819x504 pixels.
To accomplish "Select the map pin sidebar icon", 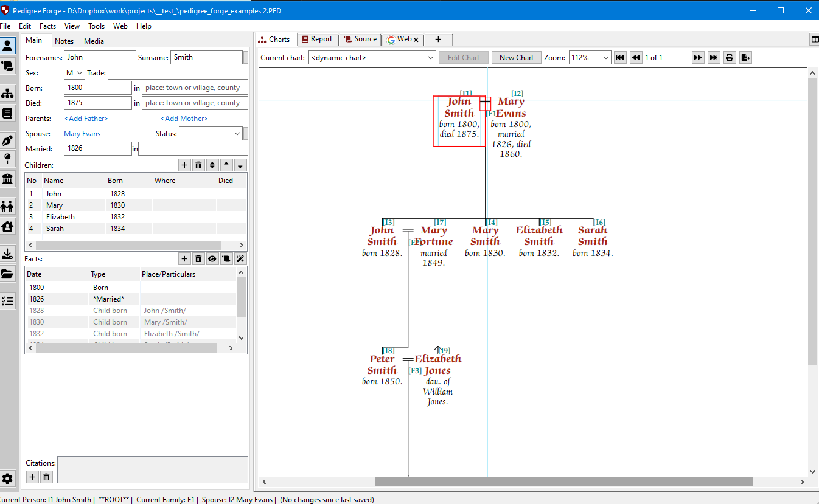I will pos(8,159).
